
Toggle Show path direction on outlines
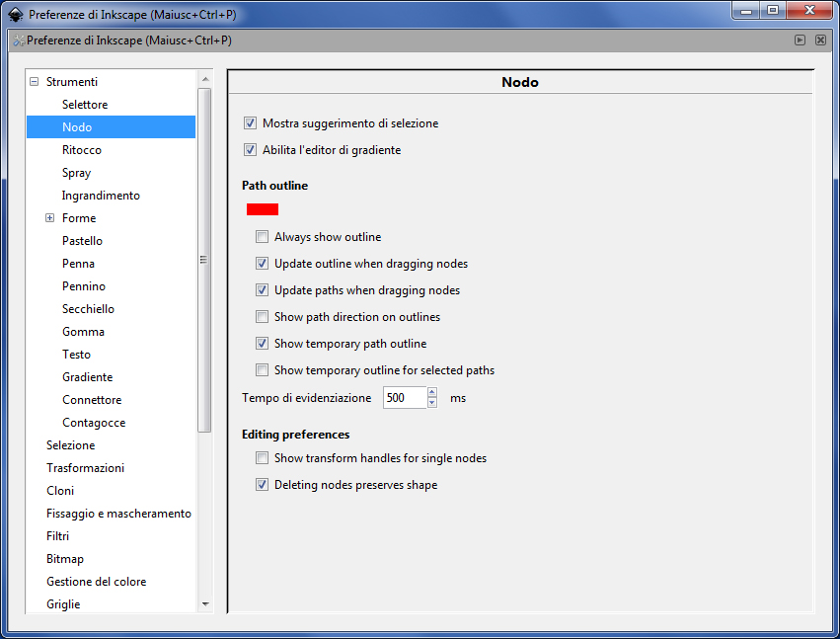(262, 317)
